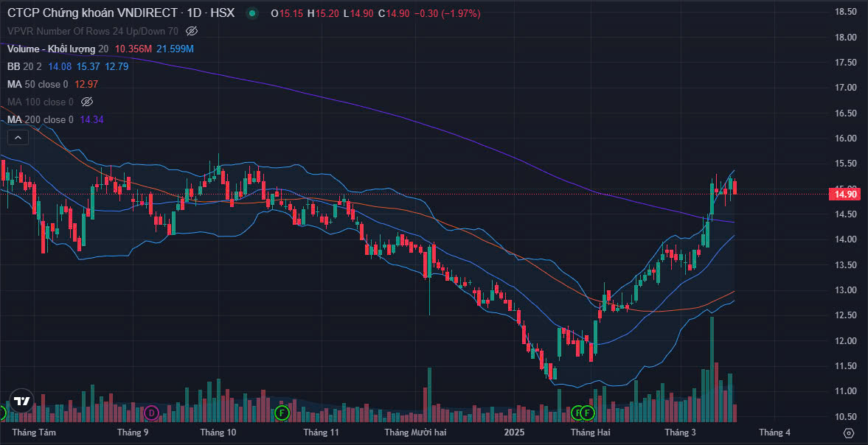
Task: Click the rightmost F marker above Tháng Hai
Action: (587, 413)
